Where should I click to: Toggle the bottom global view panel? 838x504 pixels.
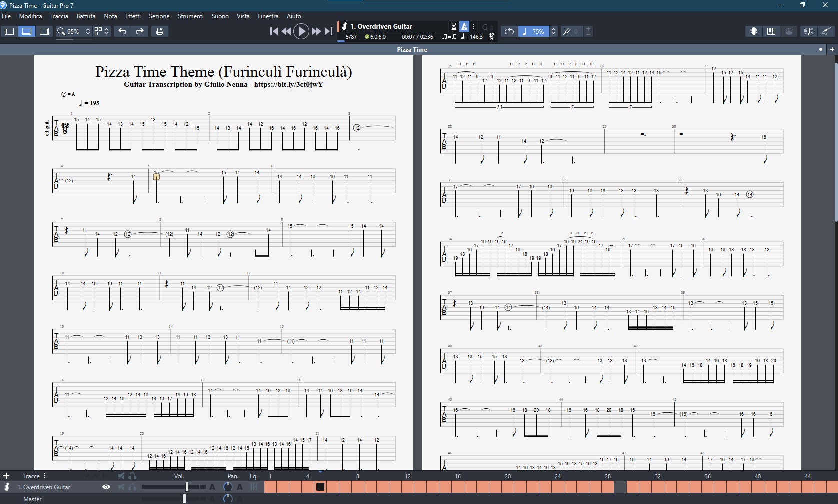[x=27, y=31]
